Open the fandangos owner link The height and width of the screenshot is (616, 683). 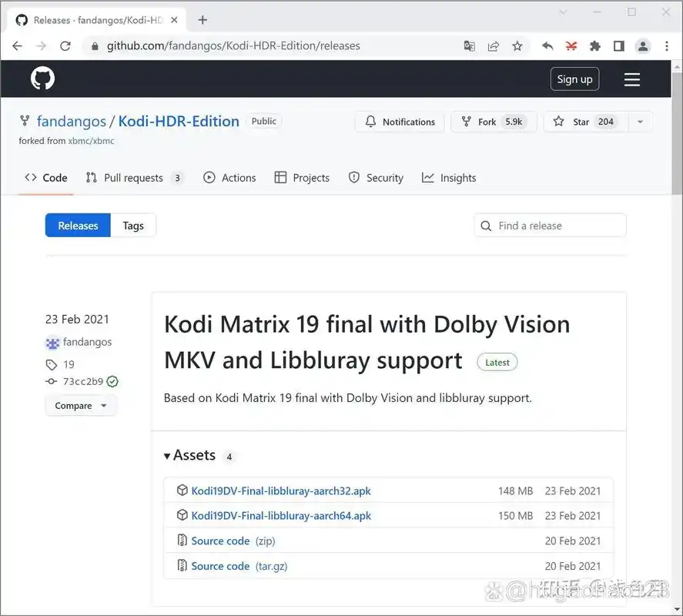coord(71,121)
